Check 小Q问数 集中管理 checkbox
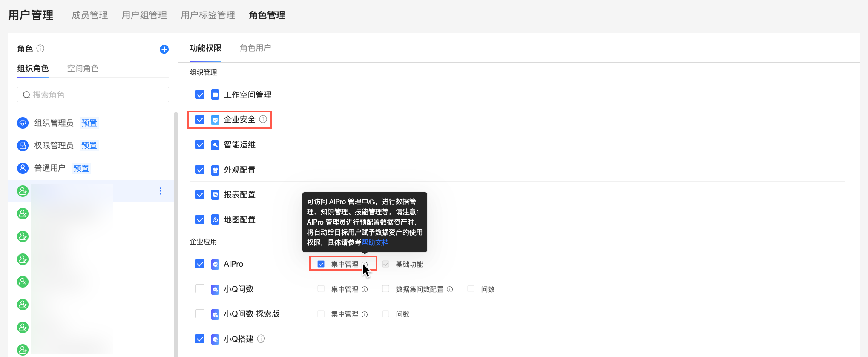The image size is (868, 357). 321,289
